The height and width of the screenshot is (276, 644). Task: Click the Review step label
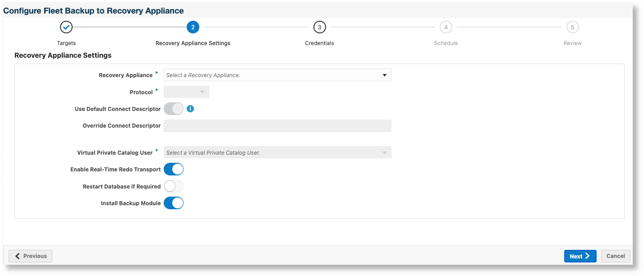point(573,43)
